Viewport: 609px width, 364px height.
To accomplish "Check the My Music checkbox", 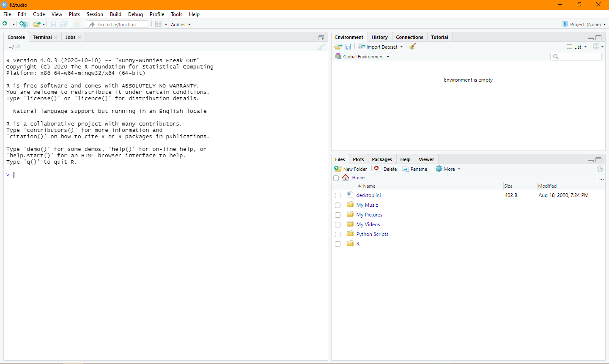I will point(337,205).
